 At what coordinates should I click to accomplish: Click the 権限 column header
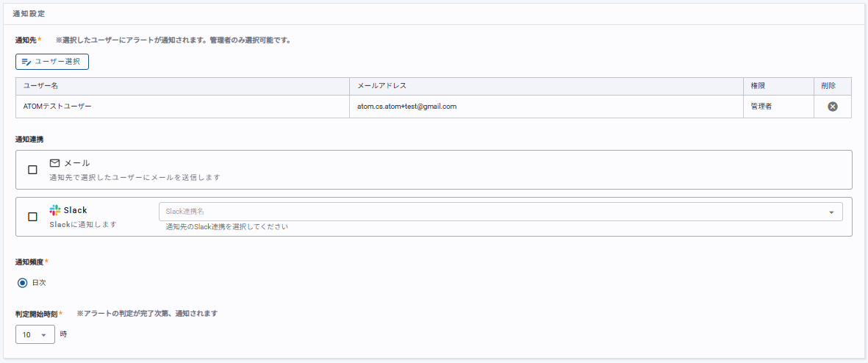click(758, 86)
